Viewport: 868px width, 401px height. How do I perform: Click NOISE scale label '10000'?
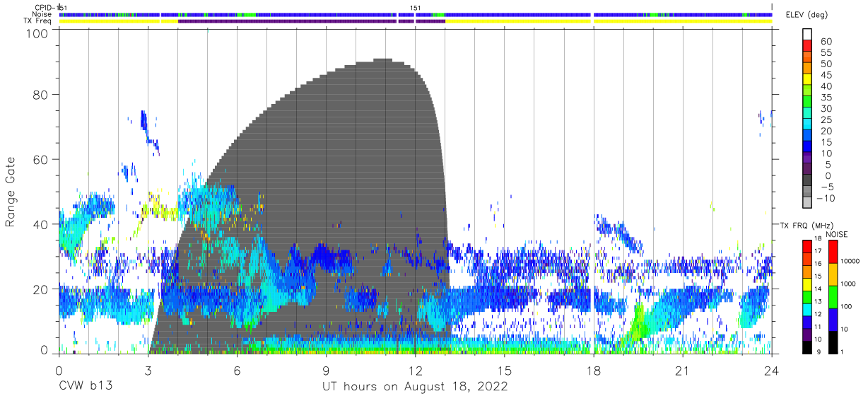coord(849,261)
